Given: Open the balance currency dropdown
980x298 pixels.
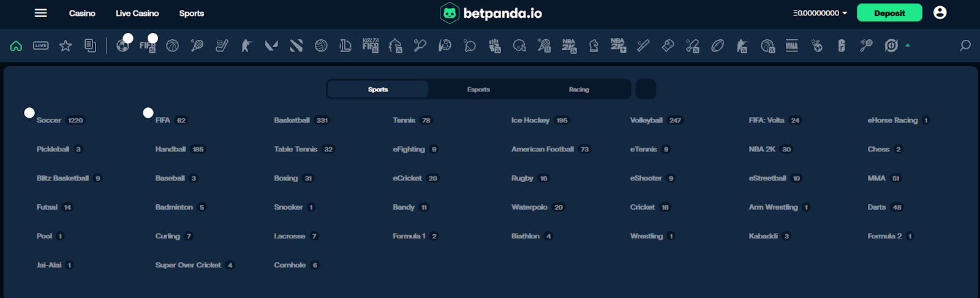Looking at the screenshot, I should click(x=820, y=13).
